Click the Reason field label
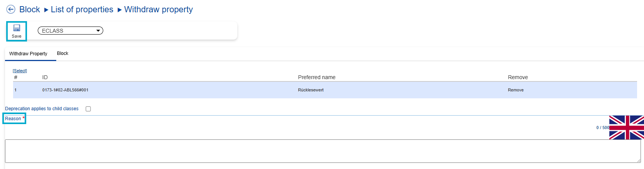The height and width of the screenshot is (169, 644). pos(13,119)
